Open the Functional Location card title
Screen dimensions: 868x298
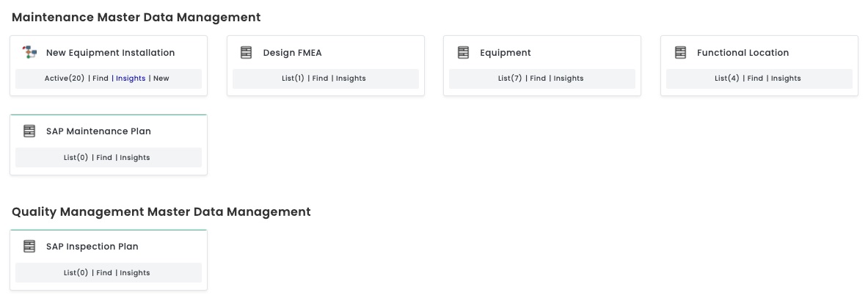743,53
